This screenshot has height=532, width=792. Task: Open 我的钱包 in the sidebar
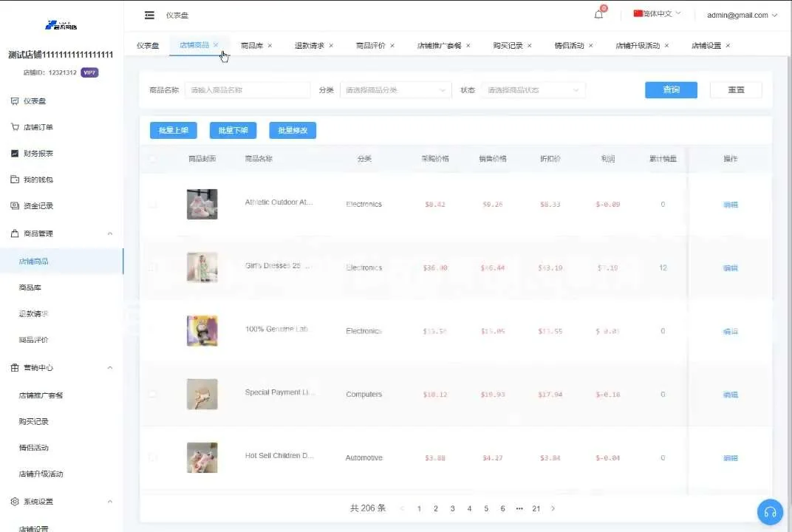[x=38, y=180]
